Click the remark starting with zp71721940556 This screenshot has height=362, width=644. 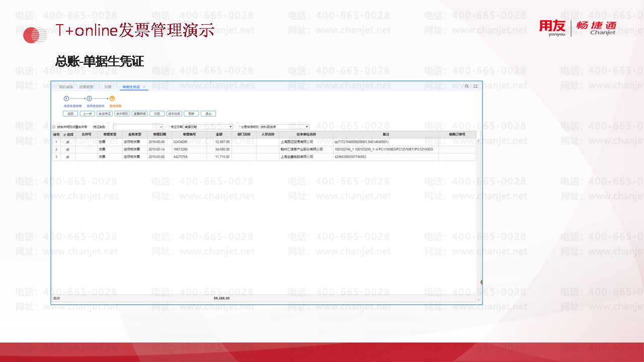point(361,142)
